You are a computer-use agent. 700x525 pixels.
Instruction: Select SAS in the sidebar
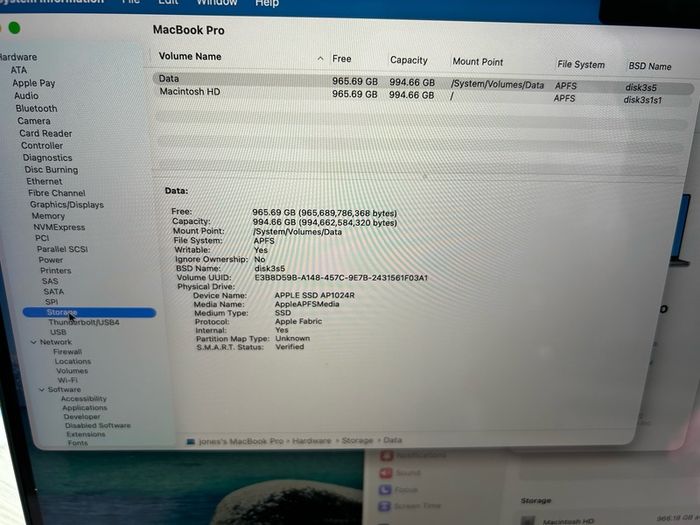tap(50, 281)
